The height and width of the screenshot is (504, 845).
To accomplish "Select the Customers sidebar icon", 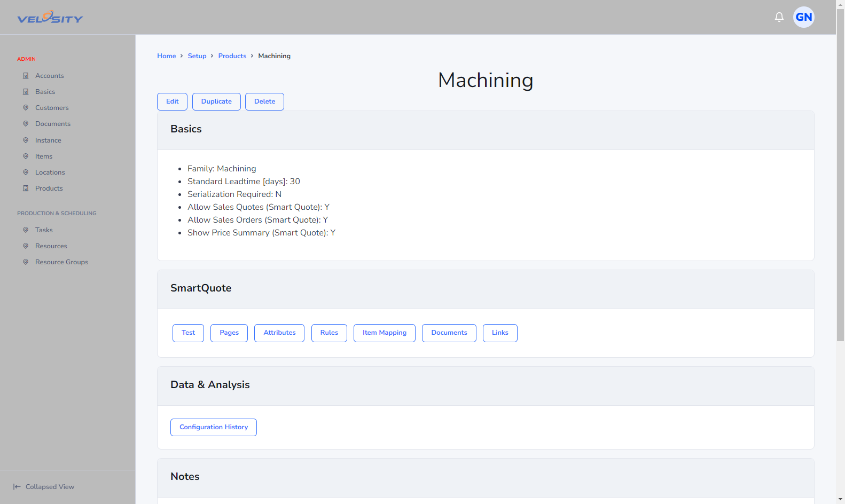I will pos(26,108).
